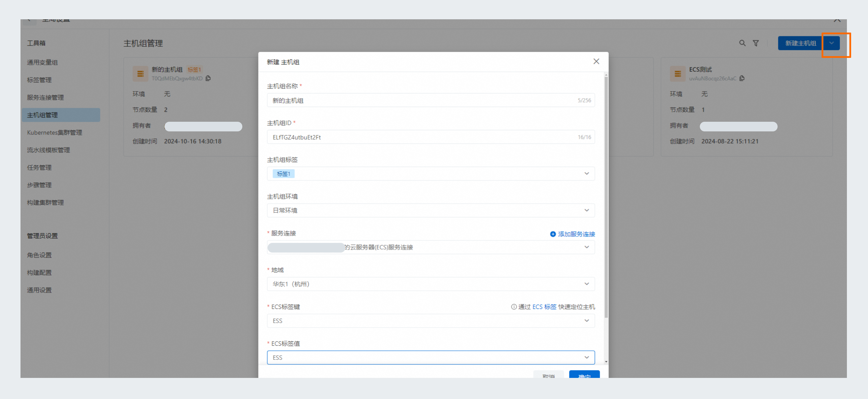Click the 标签1 badge on 新的主机组 card
The image size is (868, 399).
tap(194, 70)
